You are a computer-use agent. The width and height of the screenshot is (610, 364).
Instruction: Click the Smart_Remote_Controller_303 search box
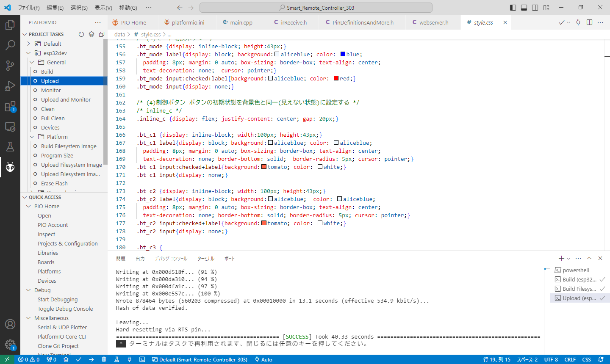[x=316, y=8]
